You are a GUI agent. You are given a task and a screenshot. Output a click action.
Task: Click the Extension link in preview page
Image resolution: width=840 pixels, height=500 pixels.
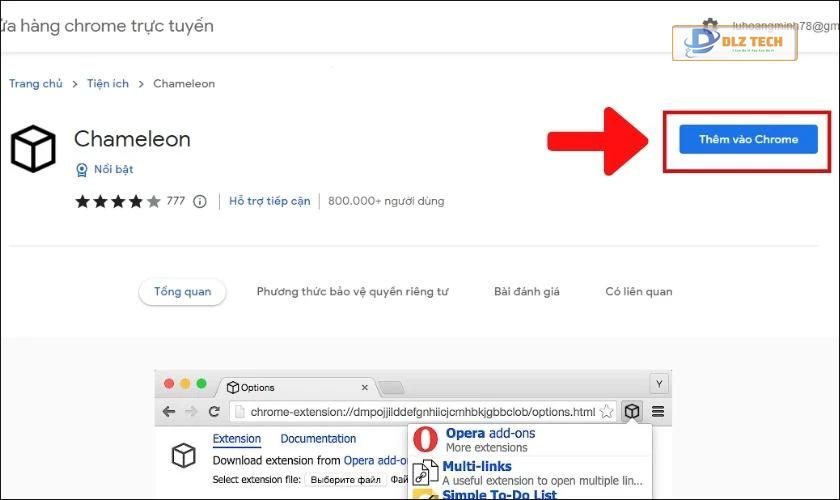(237, 439)
